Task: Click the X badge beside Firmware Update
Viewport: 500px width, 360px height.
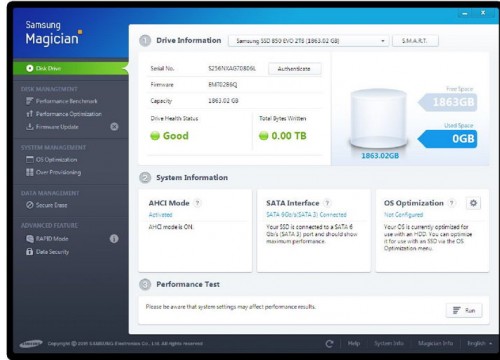Action: (114, 127)
